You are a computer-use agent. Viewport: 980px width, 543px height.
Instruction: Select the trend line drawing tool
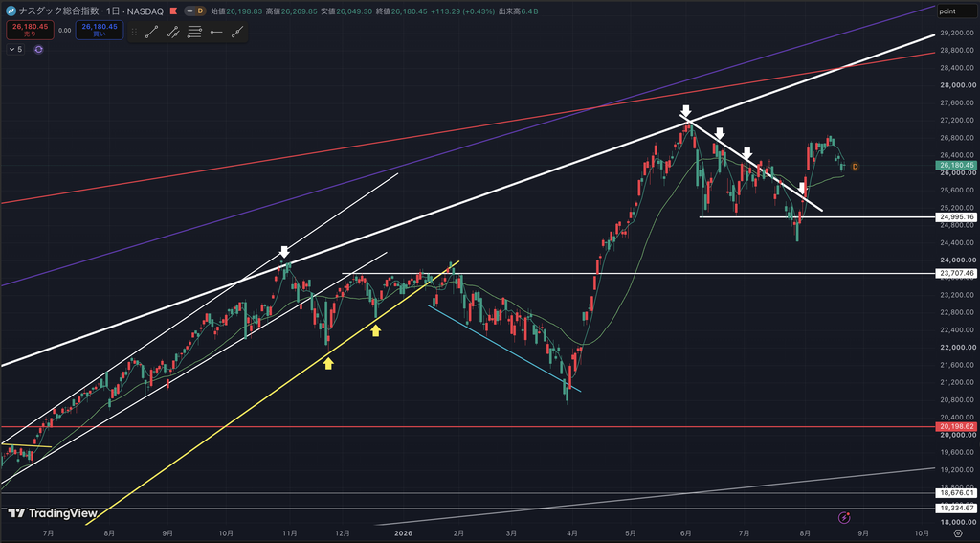(x=152, y=33)
